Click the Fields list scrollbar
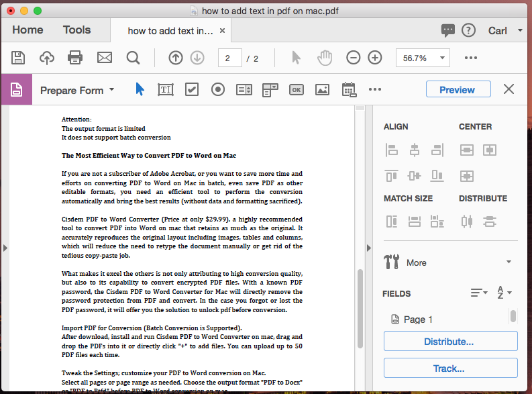 (x=513, y=316)
